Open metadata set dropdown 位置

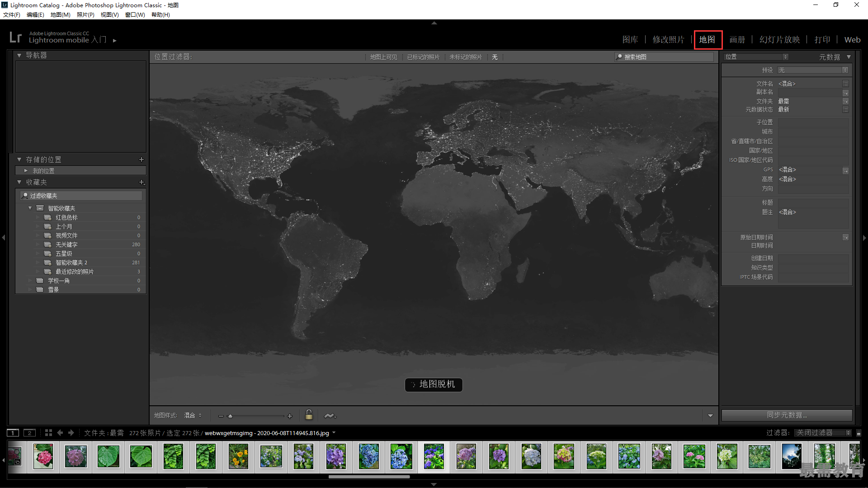(756, 57)
